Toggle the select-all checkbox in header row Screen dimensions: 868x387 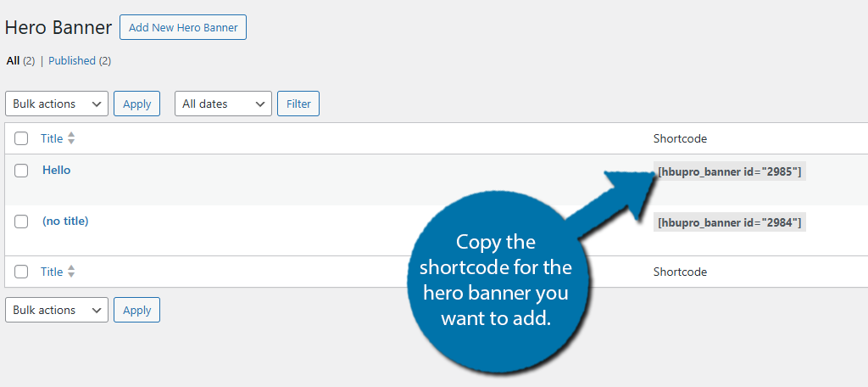tap(21, 138)
